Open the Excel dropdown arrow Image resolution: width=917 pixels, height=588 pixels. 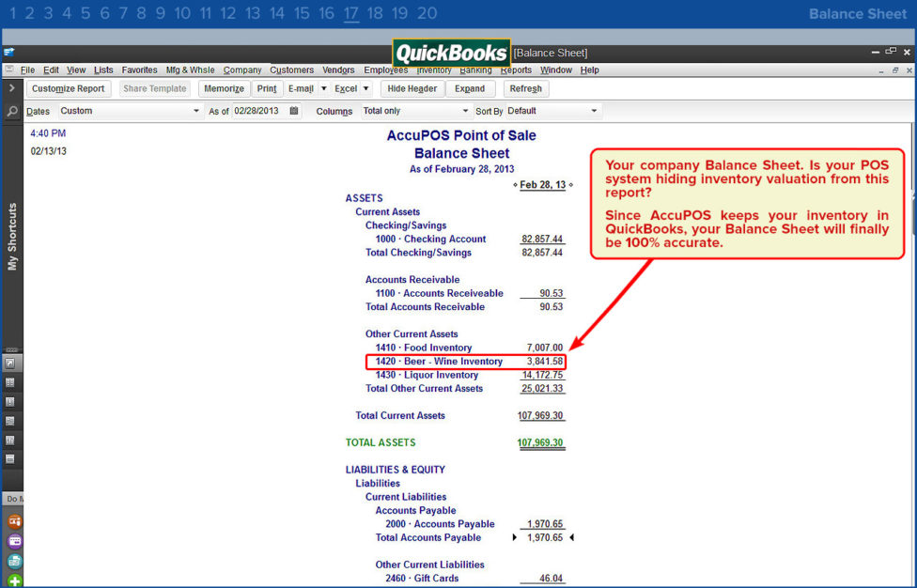366,88
